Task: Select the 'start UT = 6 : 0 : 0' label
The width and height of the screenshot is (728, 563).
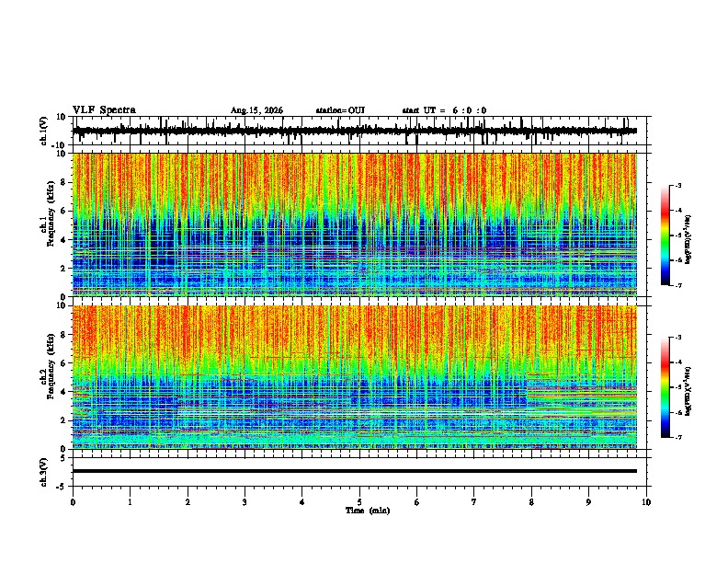Action: pos(444,110)
